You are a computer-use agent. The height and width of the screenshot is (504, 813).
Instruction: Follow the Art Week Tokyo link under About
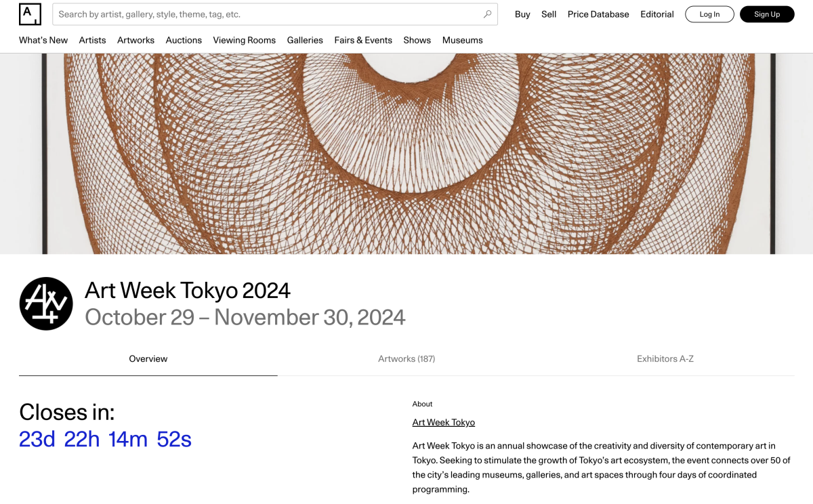point(443,423)
